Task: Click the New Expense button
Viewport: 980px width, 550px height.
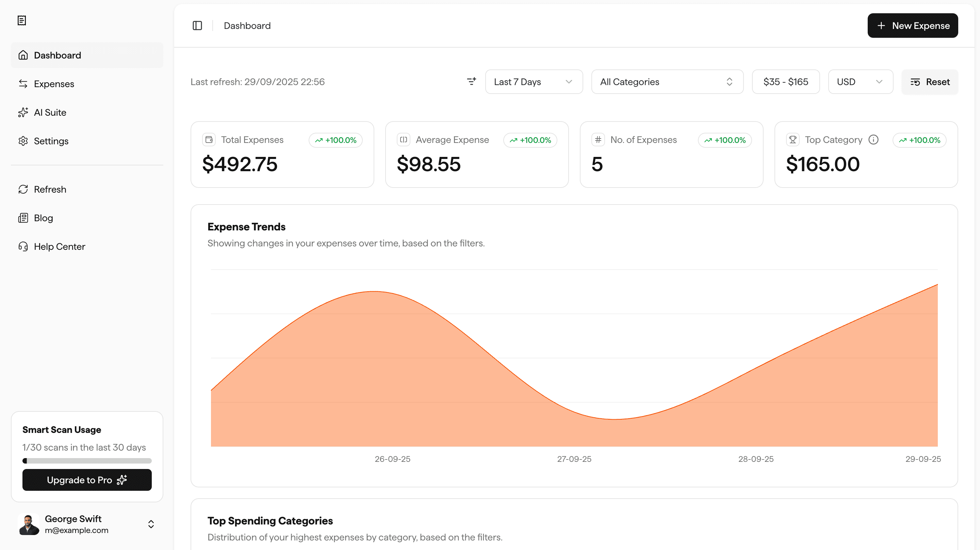Action: point(912,26)
